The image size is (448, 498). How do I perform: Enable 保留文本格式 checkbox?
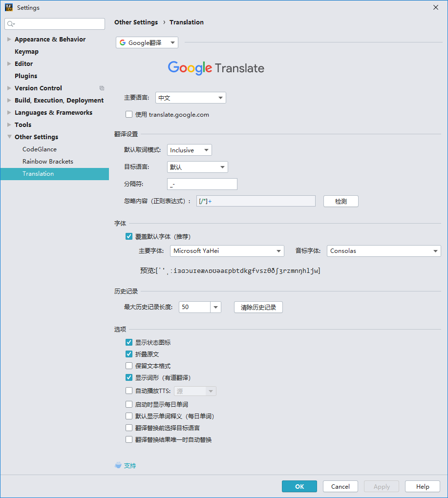click(x=129, y=366)
